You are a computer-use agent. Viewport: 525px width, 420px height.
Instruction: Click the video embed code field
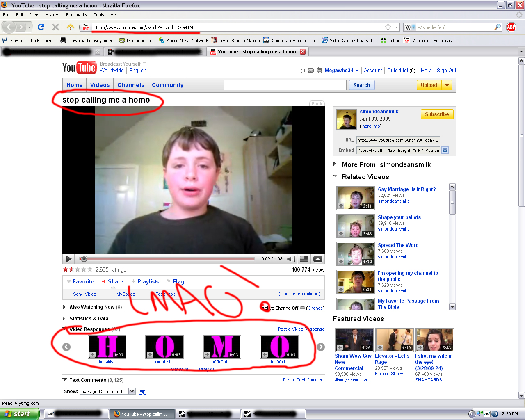[x=398, y=151]
